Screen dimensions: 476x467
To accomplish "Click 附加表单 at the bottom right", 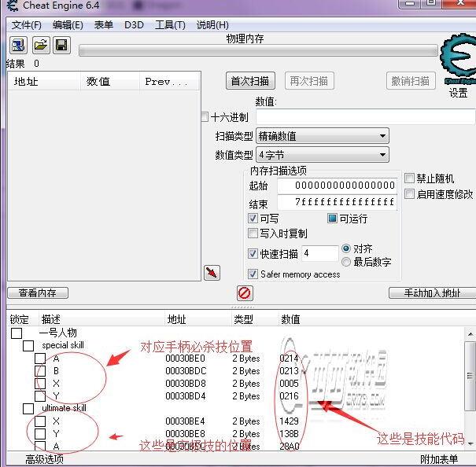I will pyautogui.click(x=439, y=459).
